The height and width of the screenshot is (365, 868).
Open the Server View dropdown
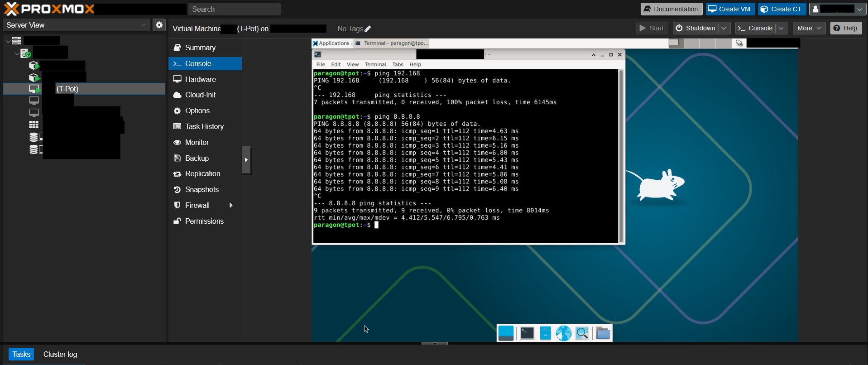(x=76, y=25)
